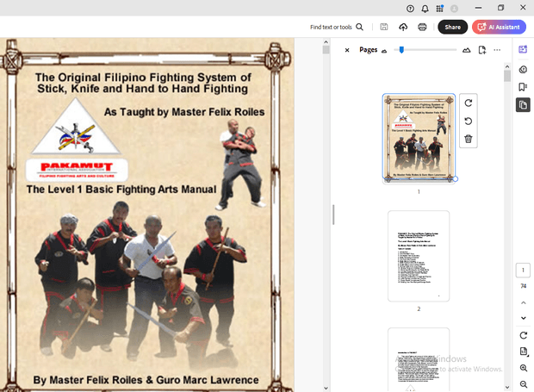Click document scrollbar down arrow

(326, 388)
